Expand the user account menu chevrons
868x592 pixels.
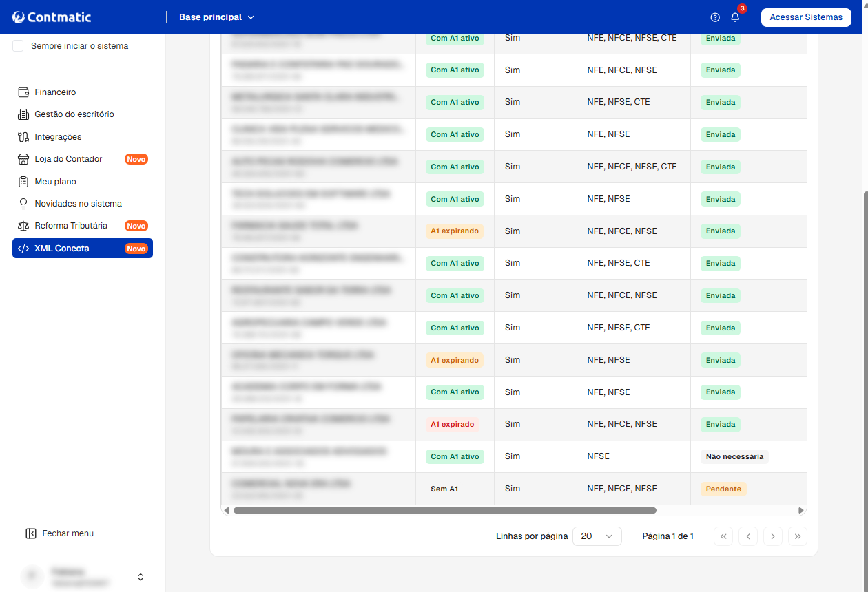(x=141, y=577)
